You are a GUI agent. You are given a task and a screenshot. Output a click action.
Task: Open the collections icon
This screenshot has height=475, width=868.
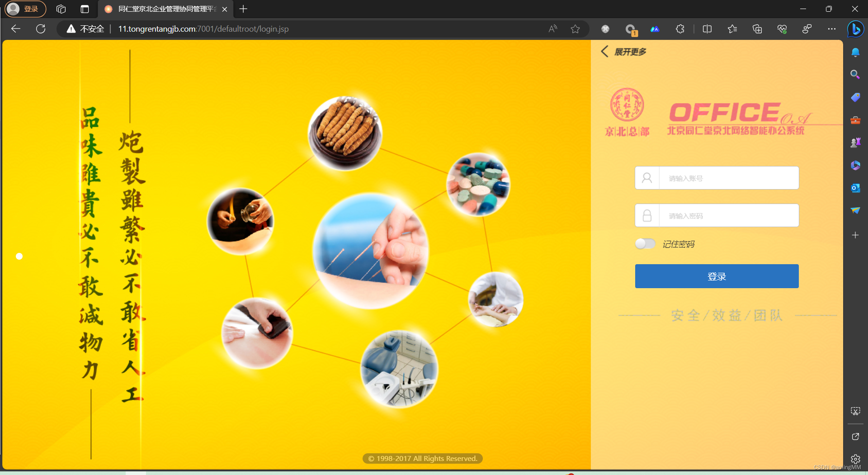(757, 29)
